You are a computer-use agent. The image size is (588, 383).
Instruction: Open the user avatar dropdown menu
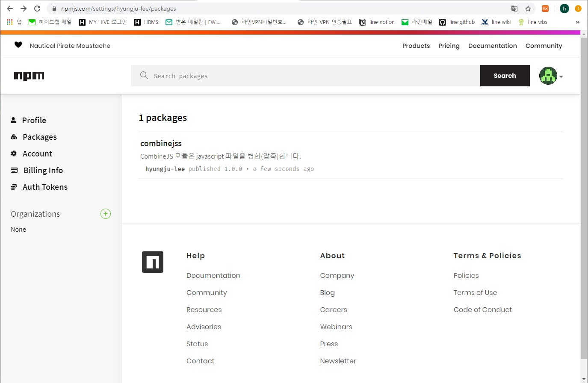[x=551, y=76]
